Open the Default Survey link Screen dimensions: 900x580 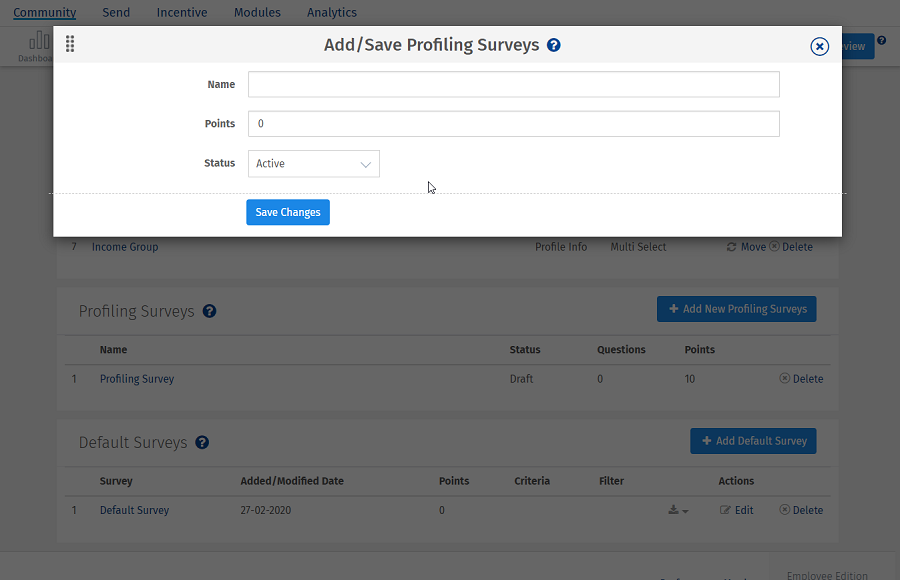click(x=134, y=510)
